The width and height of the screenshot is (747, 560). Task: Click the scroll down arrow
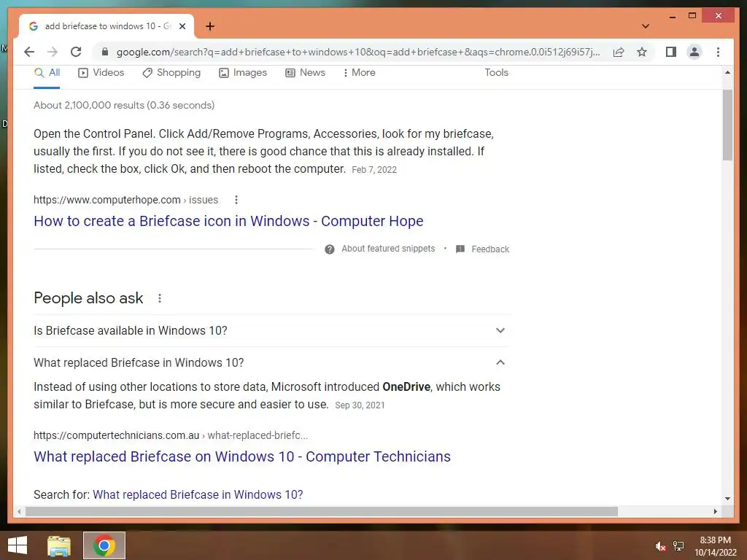click(727, 499)
